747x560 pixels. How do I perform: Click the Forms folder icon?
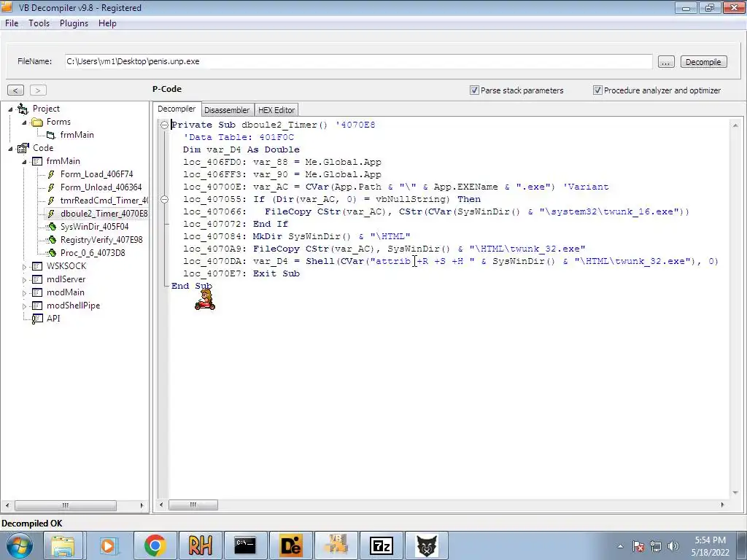click(36, 122)
